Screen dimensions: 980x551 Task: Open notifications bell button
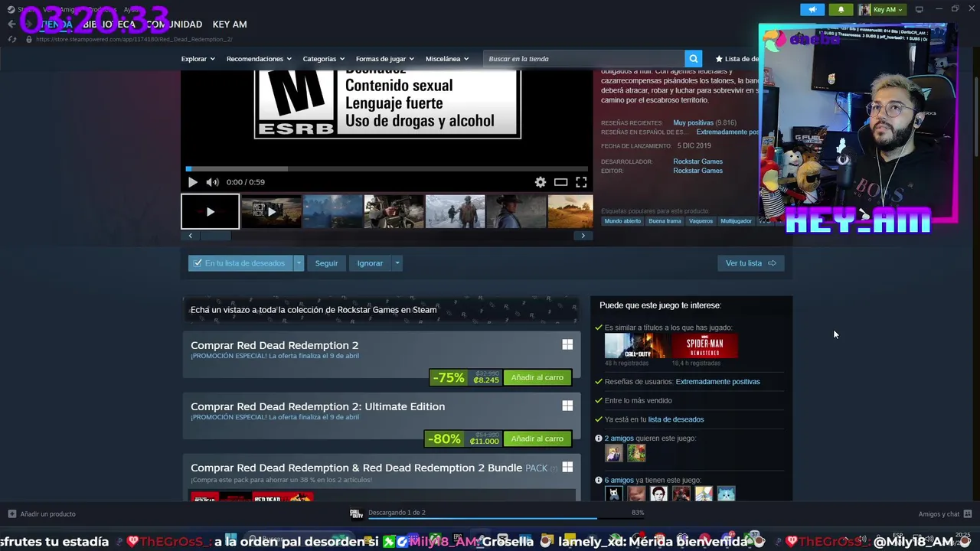(841, 9)
